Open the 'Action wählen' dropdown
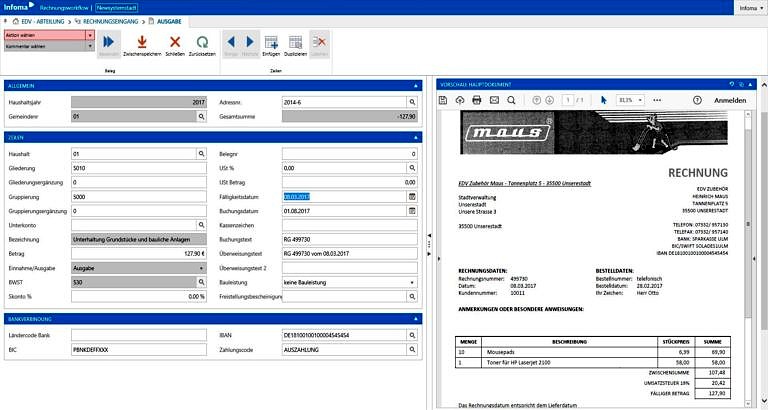Image resolution: width=768 pixels, height=410 pixels. 90,35
